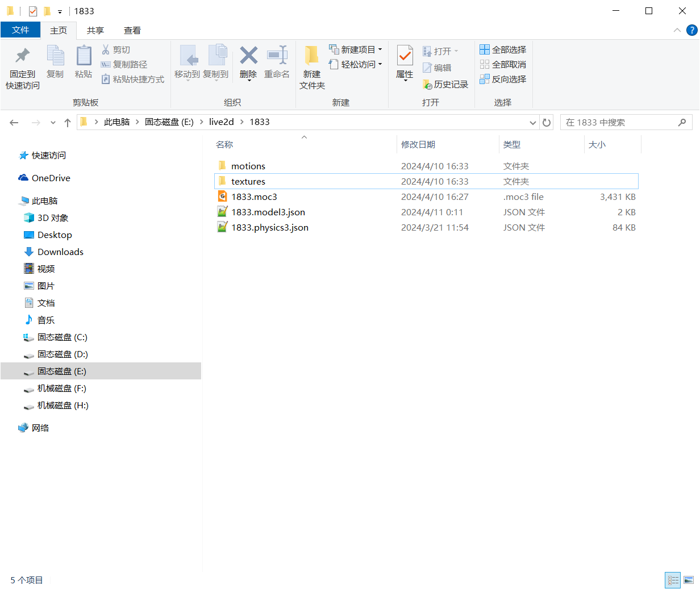The image size is (700, 589).
Task: Refresh the 1833 folder view
Action: [x=547, y=122]
